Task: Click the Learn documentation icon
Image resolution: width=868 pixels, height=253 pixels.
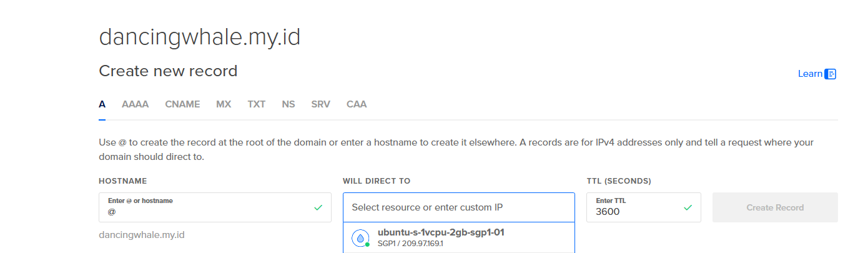Action: 830,74
